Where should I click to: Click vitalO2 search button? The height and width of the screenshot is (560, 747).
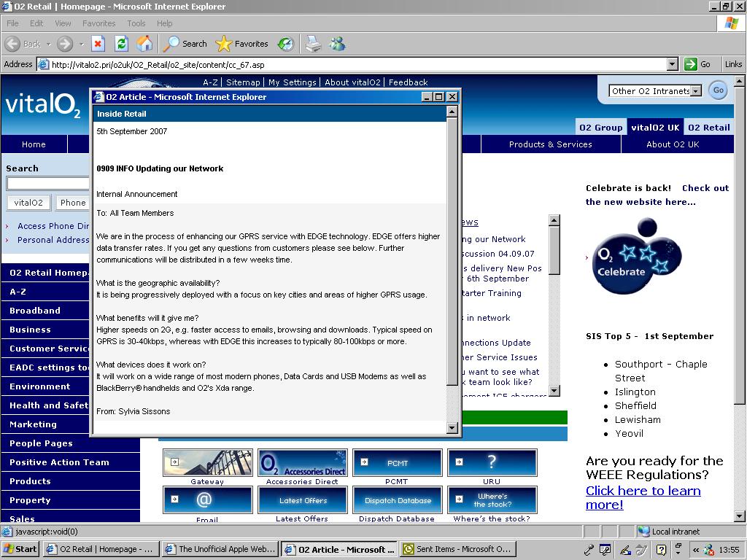(28, 203)
